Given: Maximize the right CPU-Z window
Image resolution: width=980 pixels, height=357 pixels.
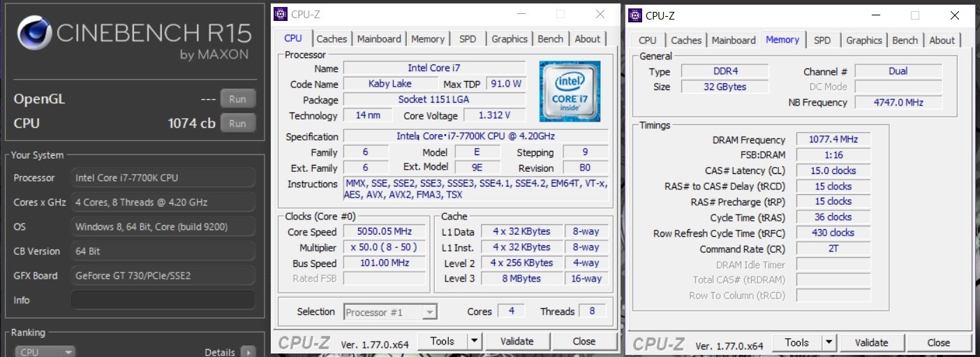Looking at the screenshot, I should coord(915,15).
